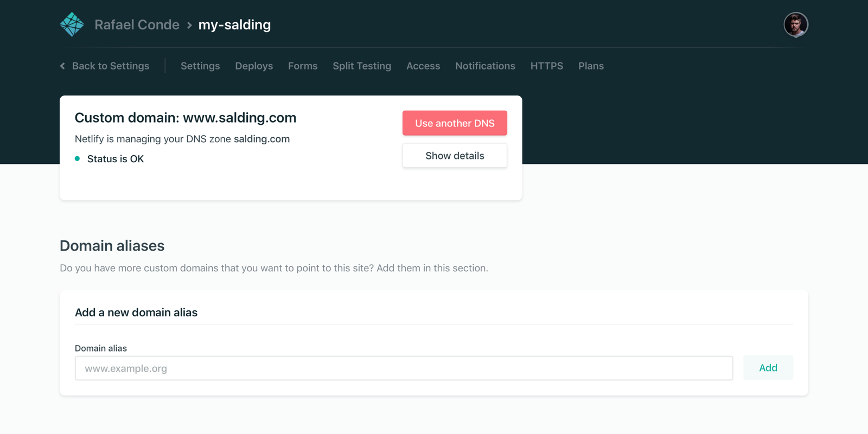The height and width of the screenshot is (434, 868).
Task: Select the Notifications tab
Action: pyautogui.click(x=485, y=66)
